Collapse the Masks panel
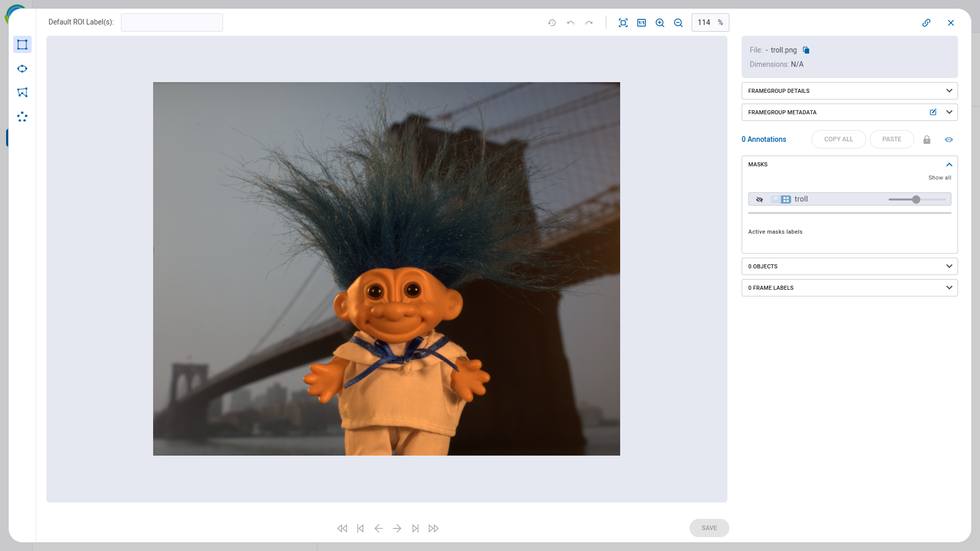Viewport: 980px width, 551px height. click(949, 164)
